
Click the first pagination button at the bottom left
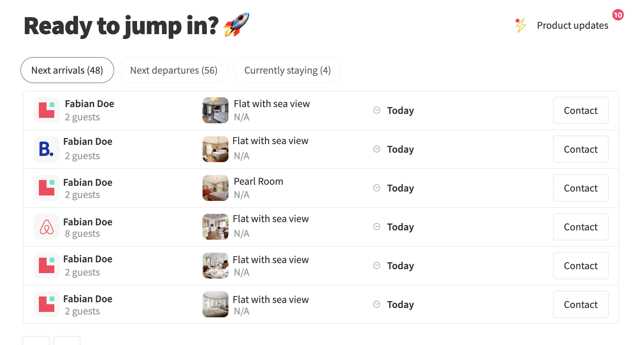click(36, 342)
